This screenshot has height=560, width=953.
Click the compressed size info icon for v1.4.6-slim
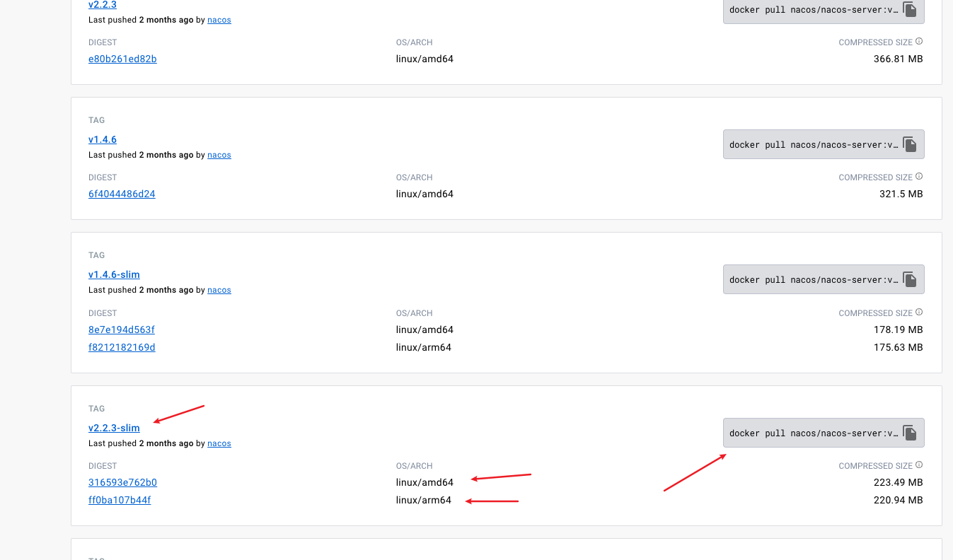coord(919,313)
